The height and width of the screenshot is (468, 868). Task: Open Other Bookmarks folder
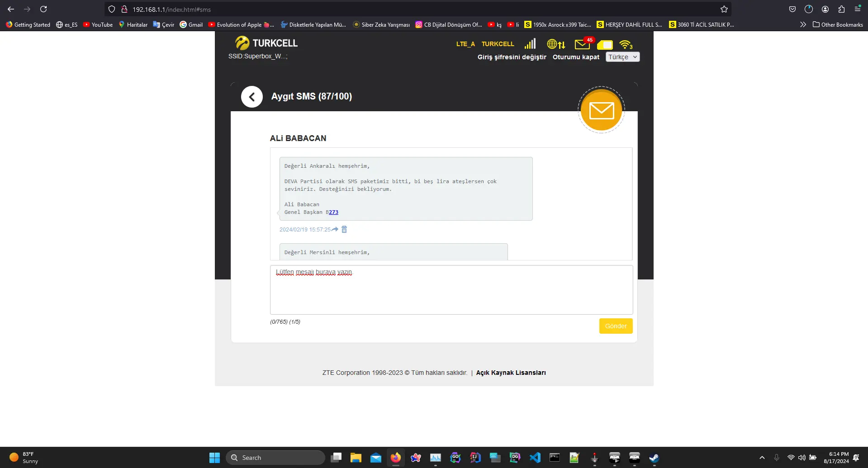click(x=838, y=24)
